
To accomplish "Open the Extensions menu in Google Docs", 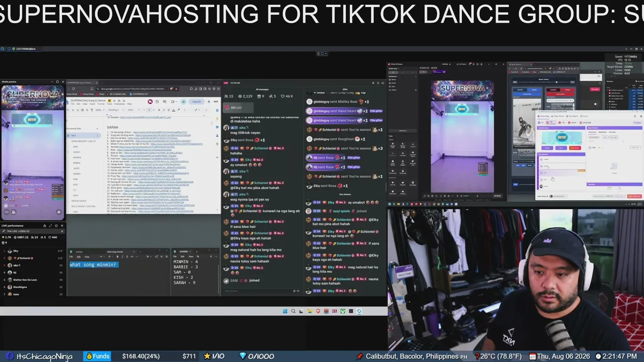I will [x=120, y=104].
